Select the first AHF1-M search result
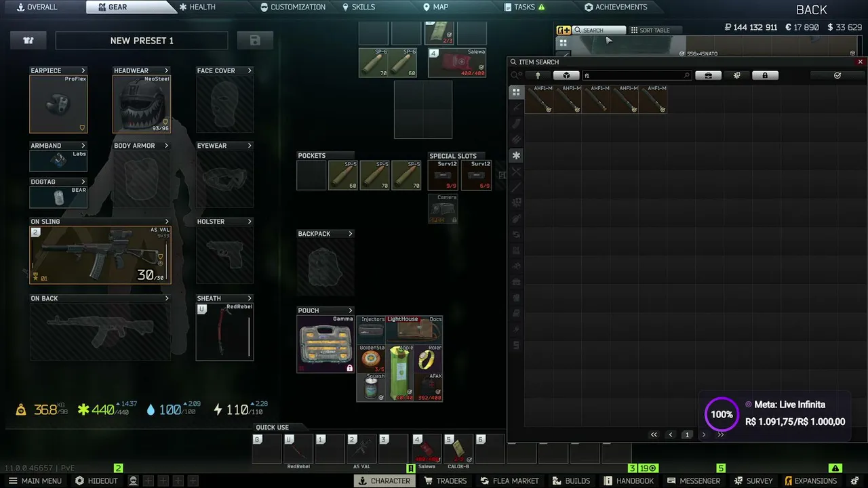This screenshot has height=488, width=868. (x=539, y=99)
